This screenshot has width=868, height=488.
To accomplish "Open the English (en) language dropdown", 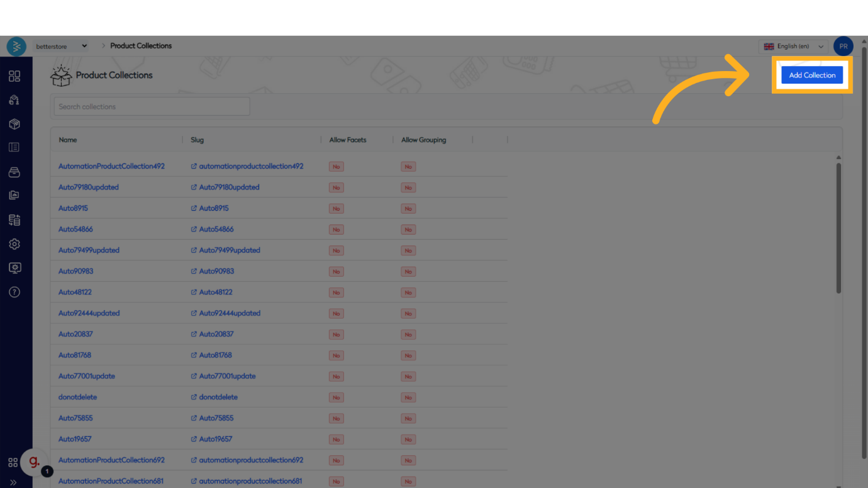I will pyautogui.click(x=794, y=47).
